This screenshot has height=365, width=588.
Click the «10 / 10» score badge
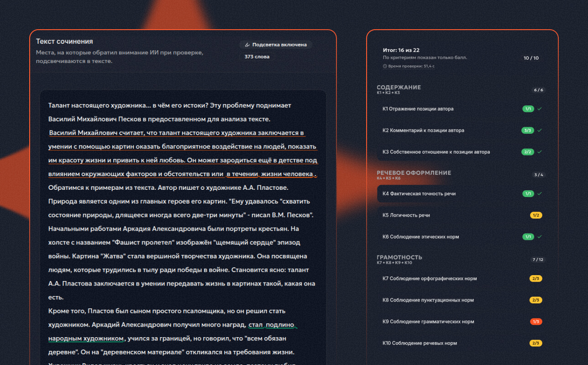[531, 58]
